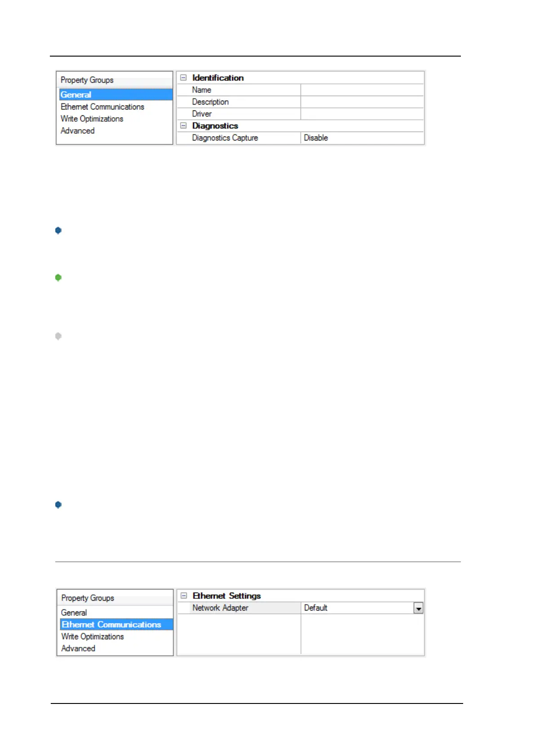The width and height of the screenshot is (535, 756).
Task: Click the Diagnostics Capture label
Action: coord(225,138)
